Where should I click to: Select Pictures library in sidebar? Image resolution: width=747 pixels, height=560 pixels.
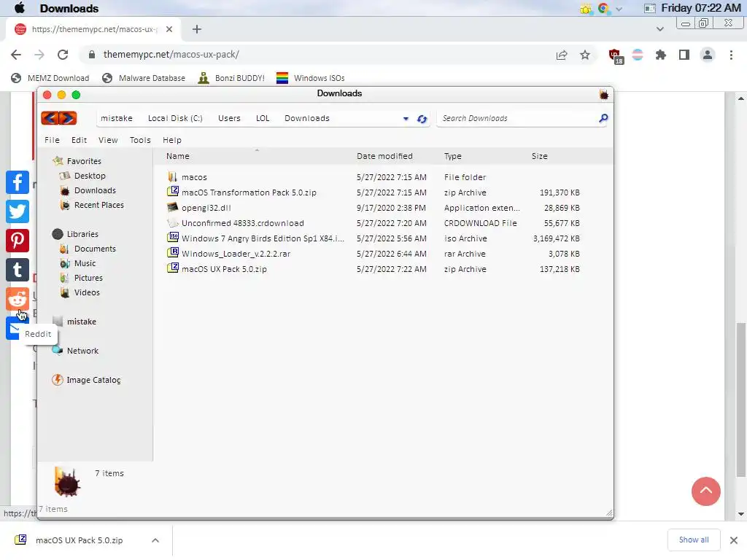coord(88,278)
